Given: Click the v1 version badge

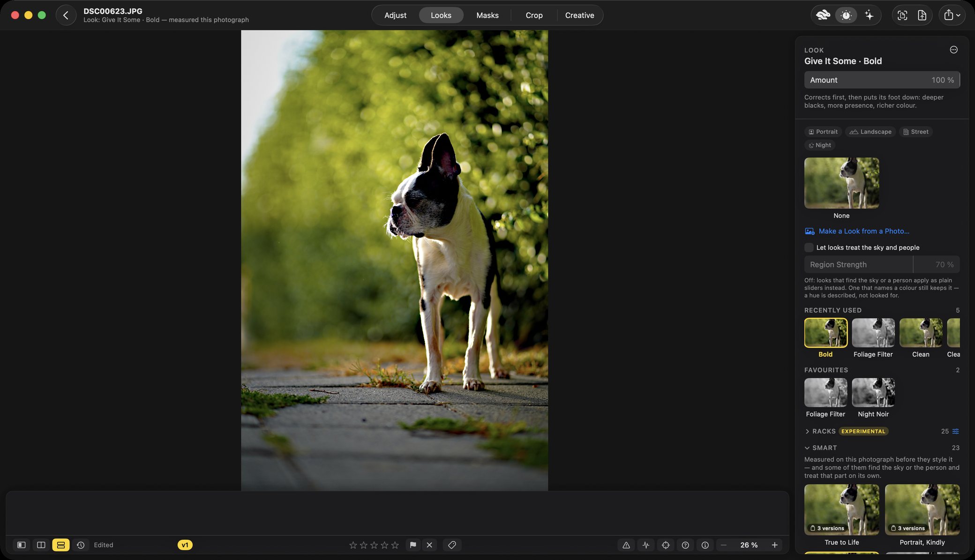Looking at the screenshot, I should coord(185,545).
